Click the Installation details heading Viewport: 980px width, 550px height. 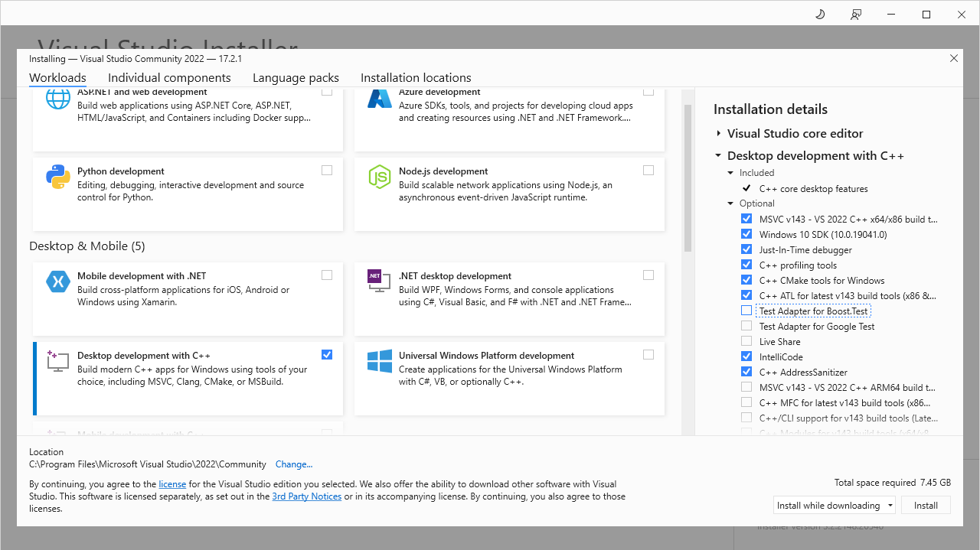pos(770,109)
